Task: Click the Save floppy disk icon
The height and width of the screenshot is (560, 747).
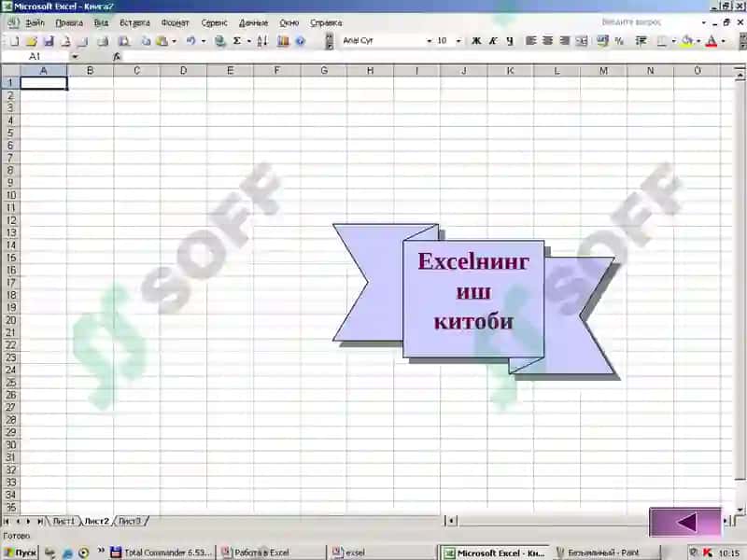Action: click(49, 41)
